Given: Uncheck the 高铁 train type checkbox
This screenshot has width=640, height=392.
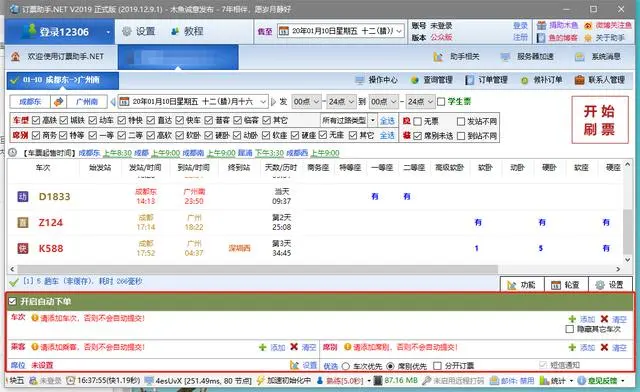Looking at the screenshot, I should [x=36, y=120].
